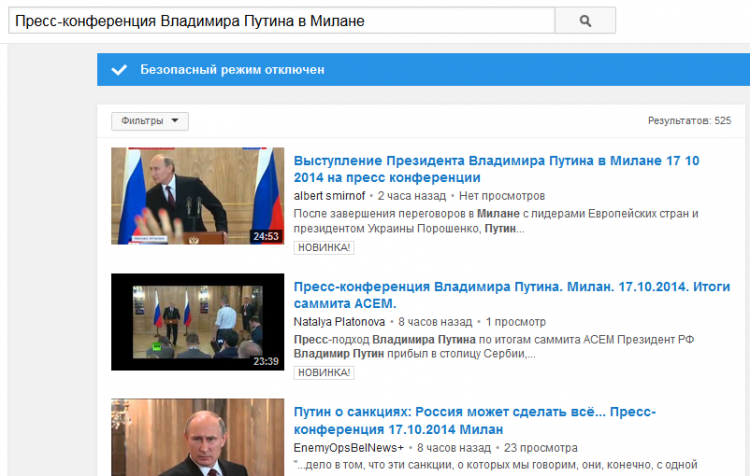Click the НОВИНКА! badge under second result
The image size is (750, 476).
coord(324,373)
